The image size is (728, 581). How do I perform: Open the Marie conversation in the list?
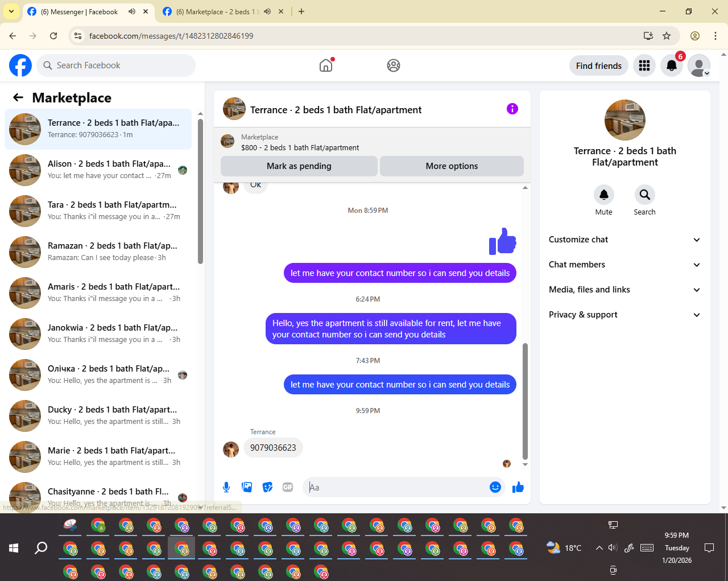(98, 457)
